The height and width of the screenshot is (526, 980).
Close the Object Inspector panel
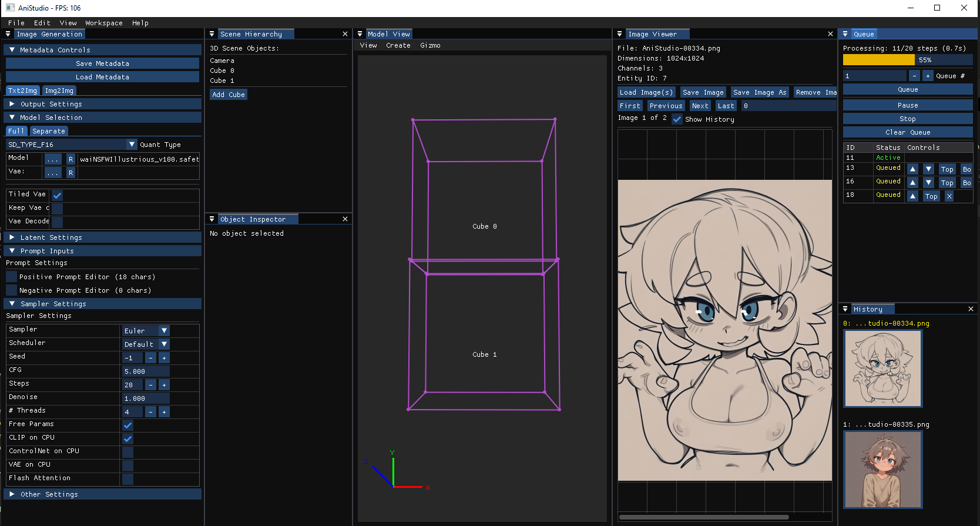coord(345,219)
